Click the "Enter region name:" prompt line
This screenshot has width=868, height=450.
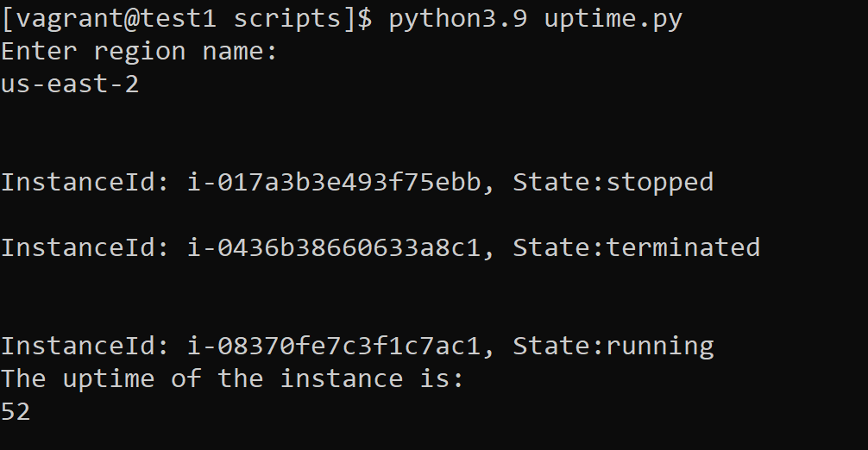coord(139,52)
